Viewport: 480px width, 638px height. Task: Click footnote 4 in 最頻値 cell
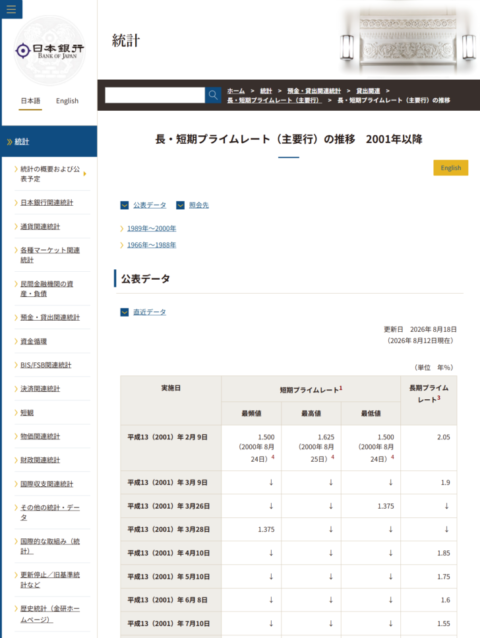273,457
